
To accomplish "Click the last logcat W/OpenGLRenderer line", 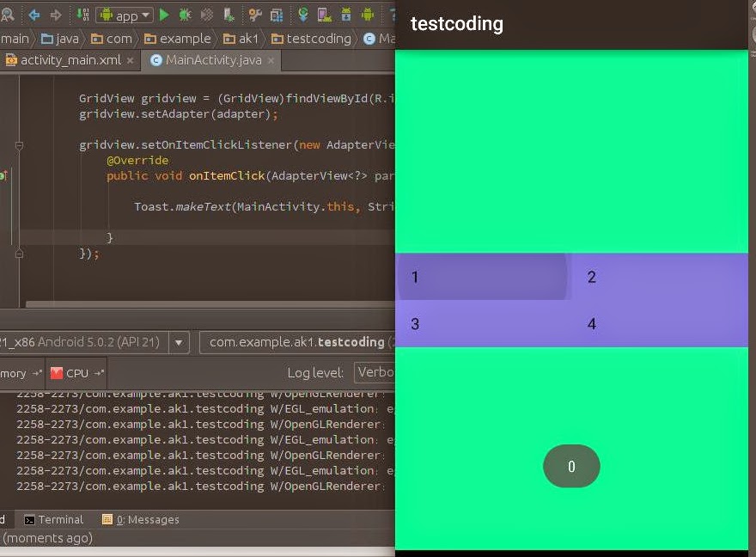I will 200,487.
